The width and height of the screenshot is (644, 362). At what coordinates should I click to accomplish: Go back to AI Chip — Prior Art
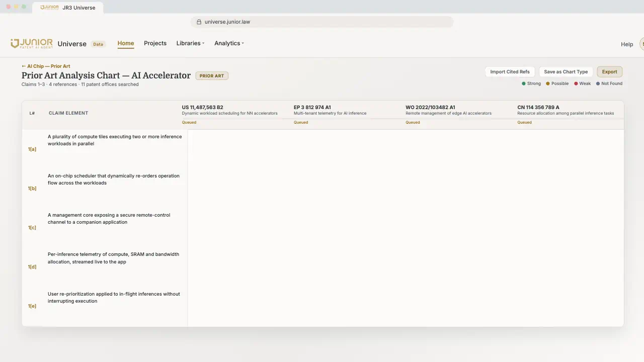46,66
